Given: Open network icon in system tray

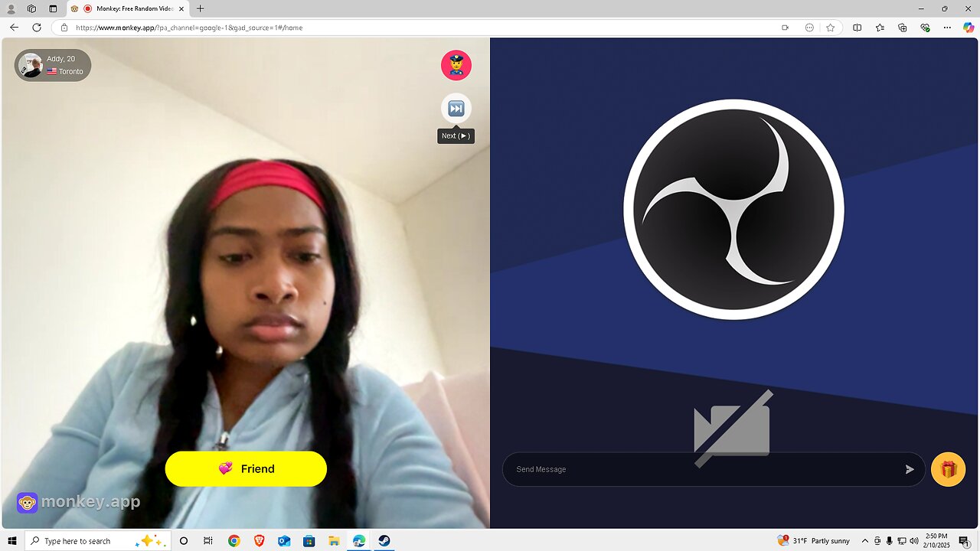Looking at the screenshot, I should pos(901,541).
